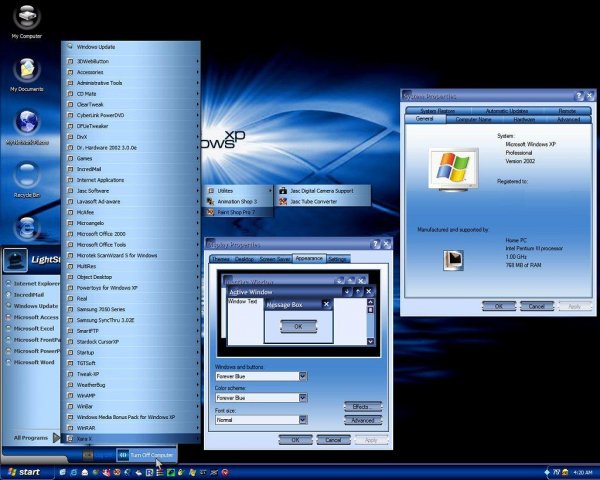
Task: Launch Internet Explorer from Start menu pinned list
Action: (x=33, y=284)
